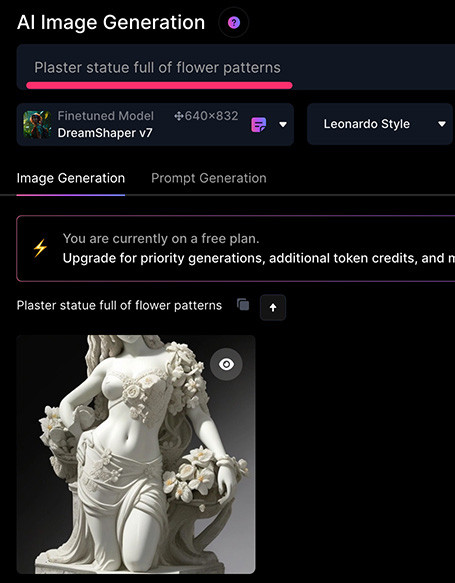Expand the Finetuned Model dropdown arrow
Image resolution: width=455 pixels, height=583 pixels.
coord(283,125)
